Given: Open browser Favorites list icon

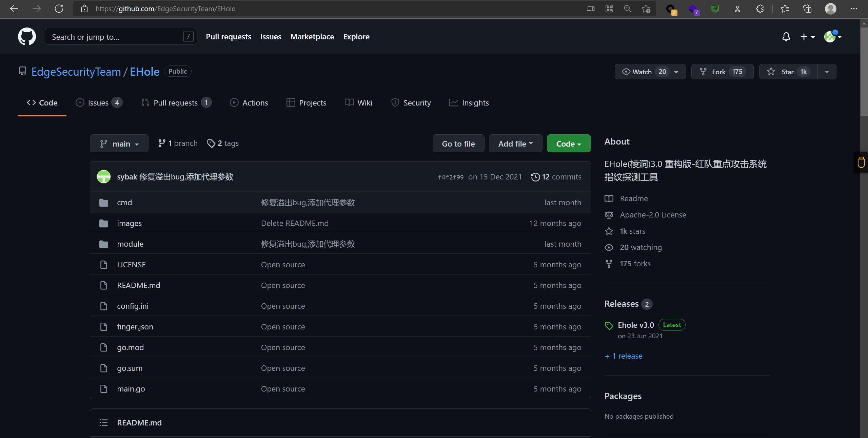Looking at the screenshot, I should point(785,9).
